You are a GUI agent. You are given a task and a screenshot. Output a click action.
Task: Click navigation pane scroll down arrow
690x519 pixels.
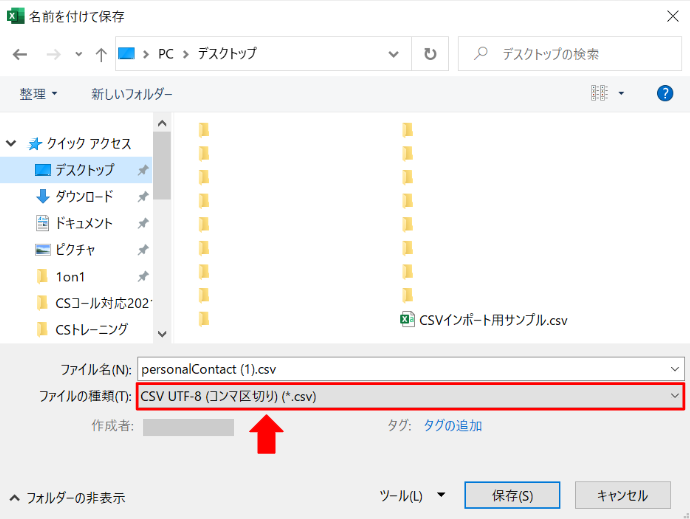[162, 334]
